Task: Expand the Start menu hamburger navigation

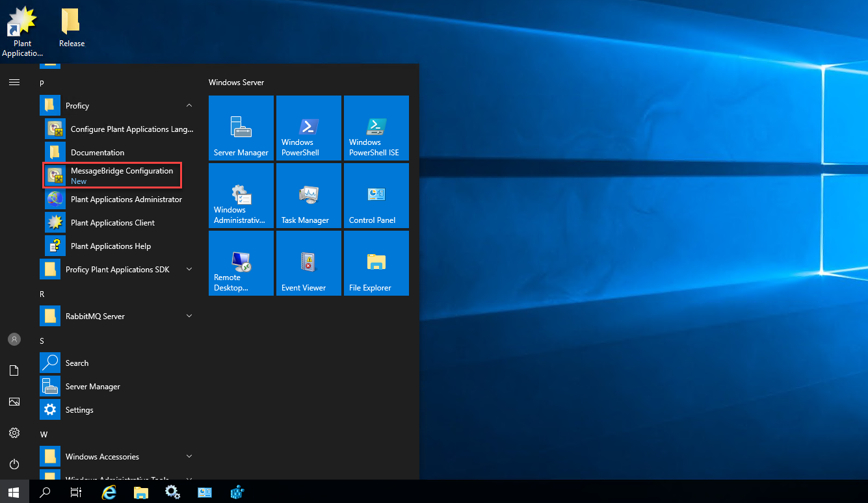Action: [14, 83]
